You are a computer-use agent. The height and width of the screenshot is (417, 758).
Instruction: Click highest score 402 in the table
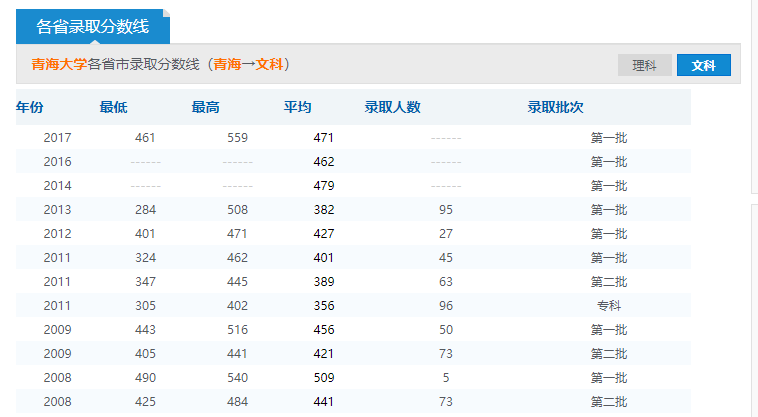pyautogui.click(x=237, y=306)
